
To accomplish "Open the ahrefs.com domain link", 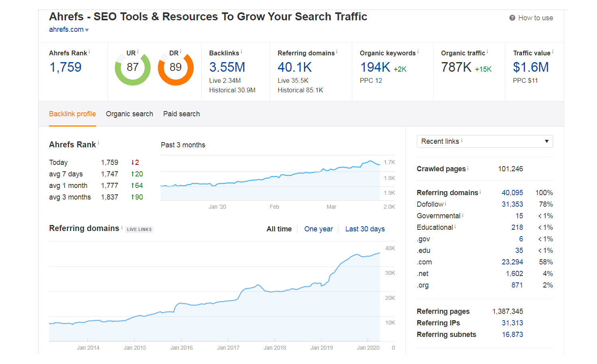I will click(66, 29).
